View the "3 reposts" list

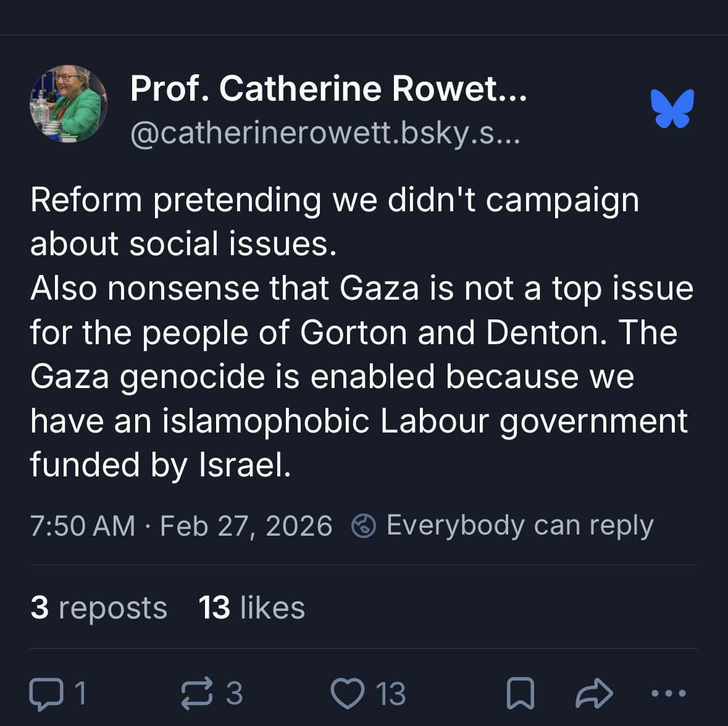click(x=99, y=607)
